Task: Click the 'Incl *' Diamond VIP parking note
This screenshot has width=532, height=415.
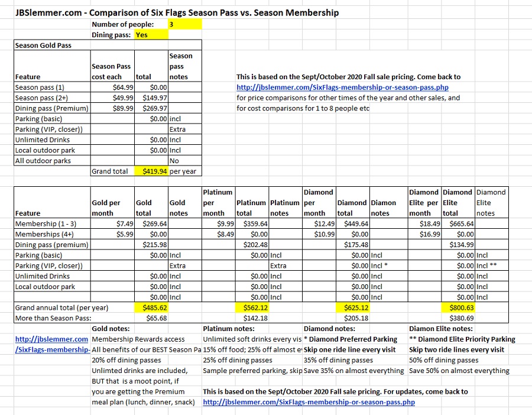Action: [388, 265]
